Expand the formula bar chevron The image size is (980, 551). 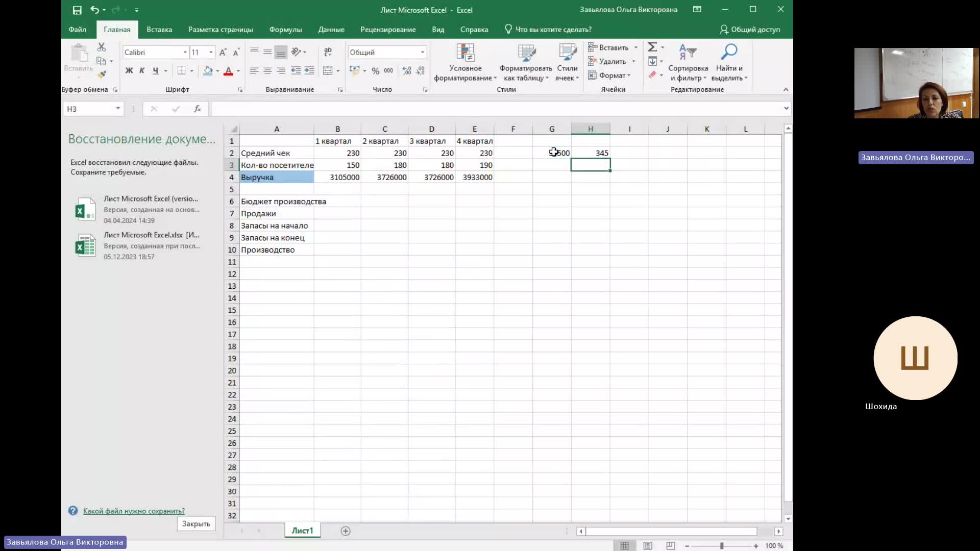(786, 108)
